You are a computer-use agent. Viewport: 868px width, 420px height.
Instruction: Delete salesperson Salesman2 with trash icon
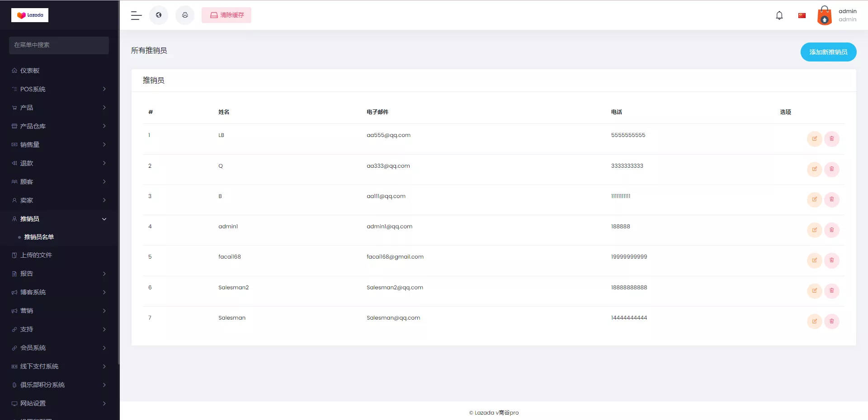(x=831, y=291)
